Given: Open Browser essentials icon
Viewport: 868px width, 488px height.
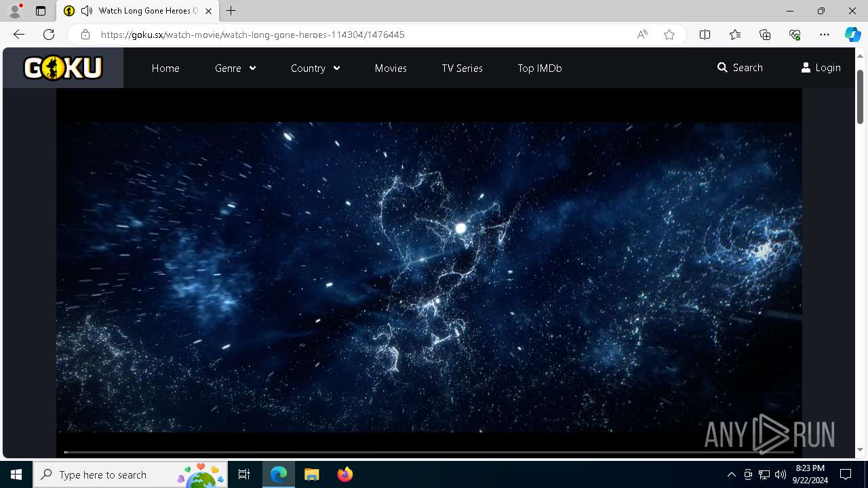Looking at the screenshot, I should click(x=795, y=35).
